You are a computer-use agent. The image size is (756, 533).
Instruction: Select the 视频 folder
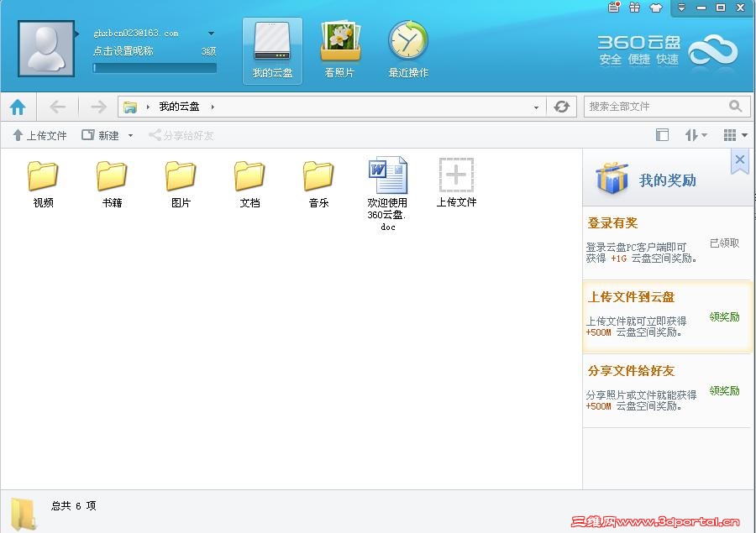click(43, 184)
